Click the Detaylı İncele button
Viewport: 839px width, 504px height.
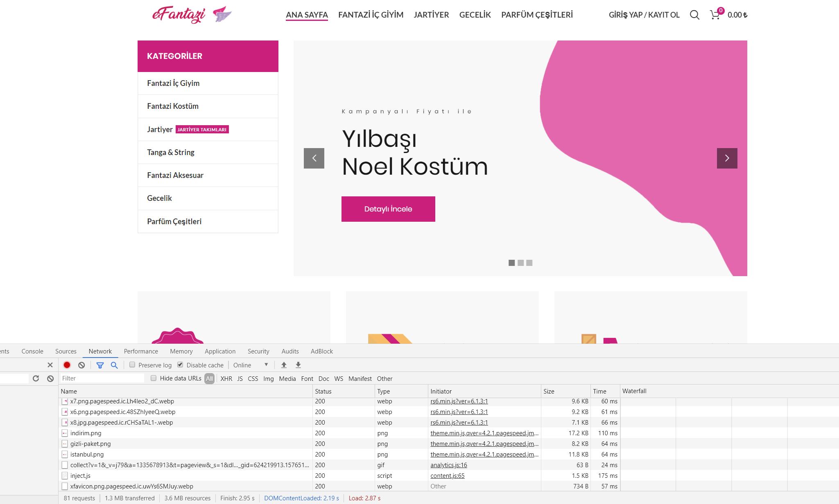tap(388, 209)
